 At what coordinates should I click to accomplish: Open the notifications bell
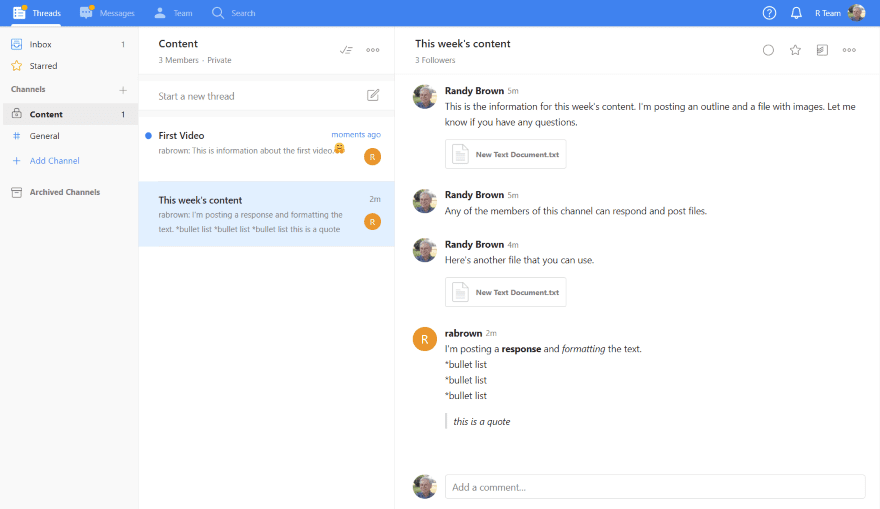[x=796, y=13]
